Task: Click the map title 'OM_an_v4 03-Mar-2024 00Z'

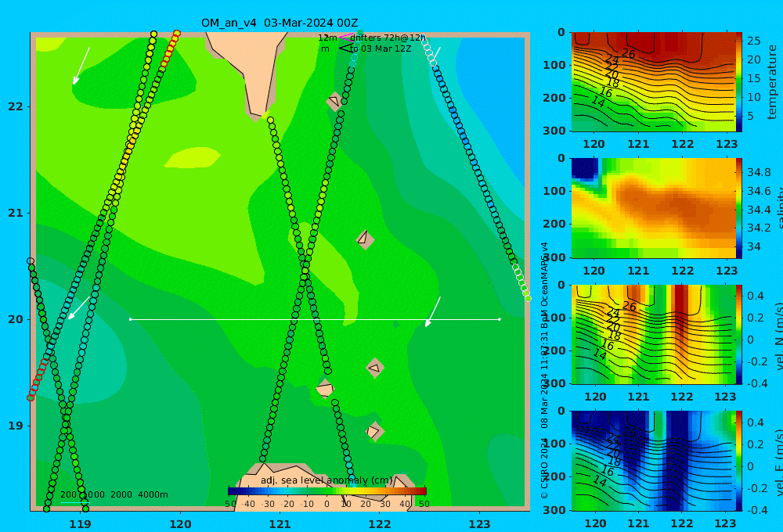Action: click(x=280, y=23)
